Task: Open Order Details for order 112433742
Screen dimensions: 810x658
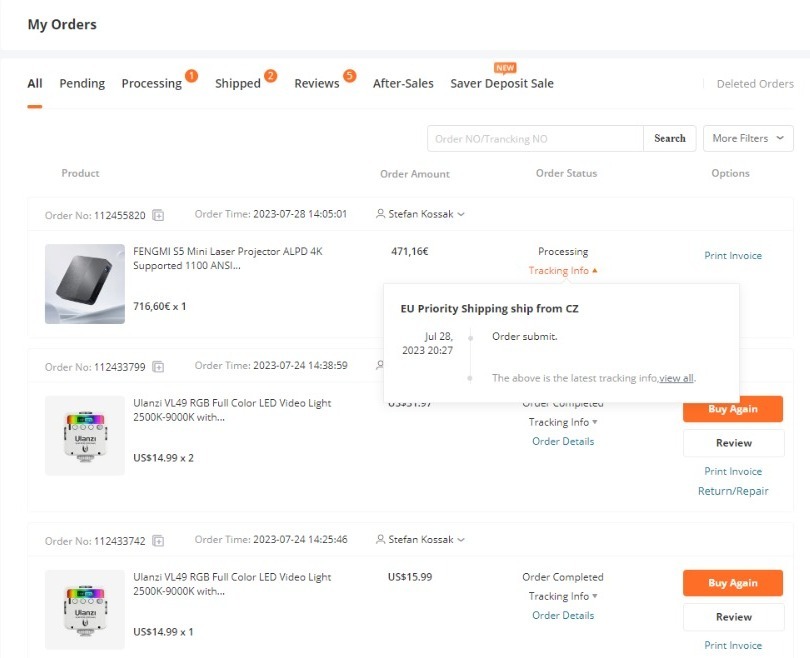Action: 563,616
